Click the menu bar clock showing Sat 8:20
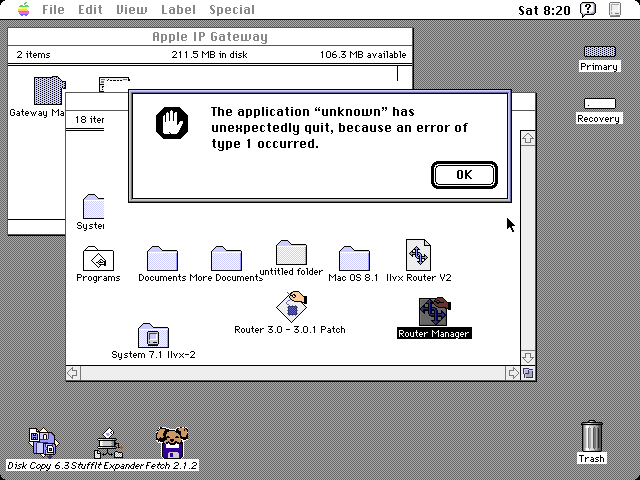Viewport: 640px width, 480px height. pyautogui.click(x=544, y=10)
